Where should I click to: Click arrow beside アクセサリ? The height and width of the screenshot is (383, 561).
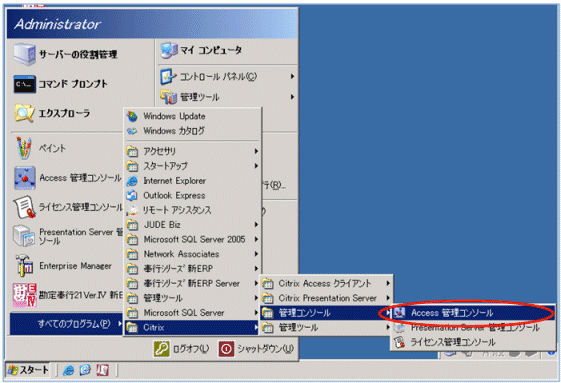pyautogui.click(x=256, y=151)
